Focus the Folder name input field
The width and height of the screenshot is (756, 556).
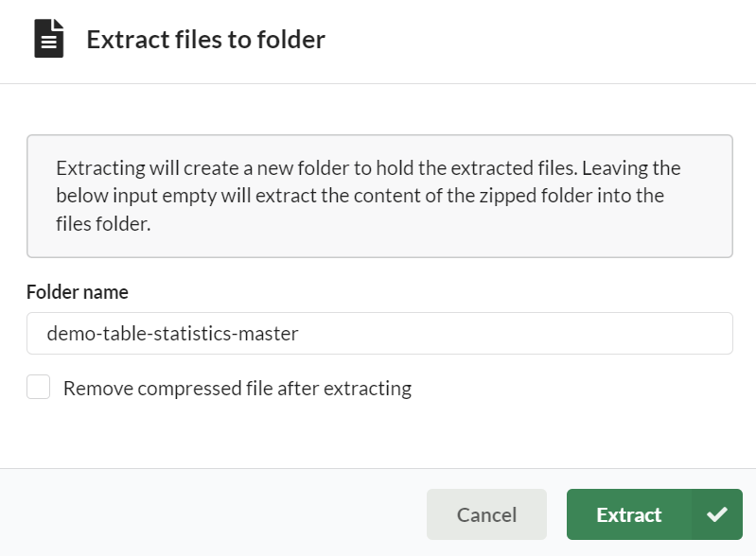click(379, 333)
